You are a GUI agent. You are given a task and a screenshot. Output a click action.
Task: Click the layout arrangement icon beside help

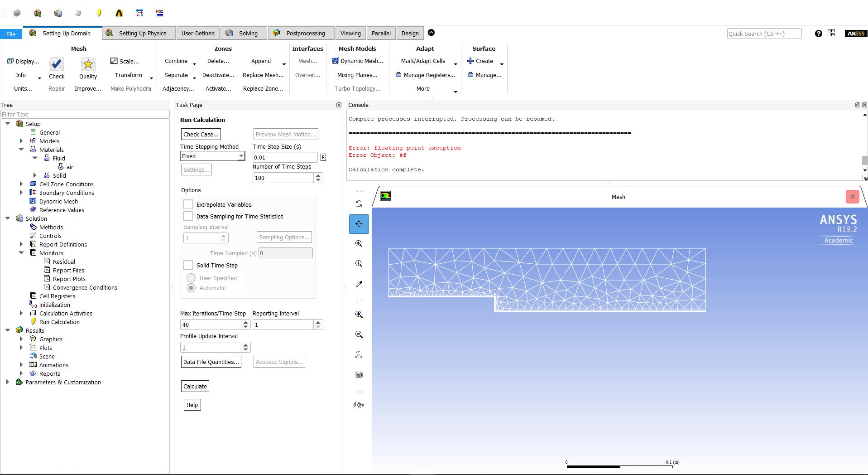click(x=831, y=33)
